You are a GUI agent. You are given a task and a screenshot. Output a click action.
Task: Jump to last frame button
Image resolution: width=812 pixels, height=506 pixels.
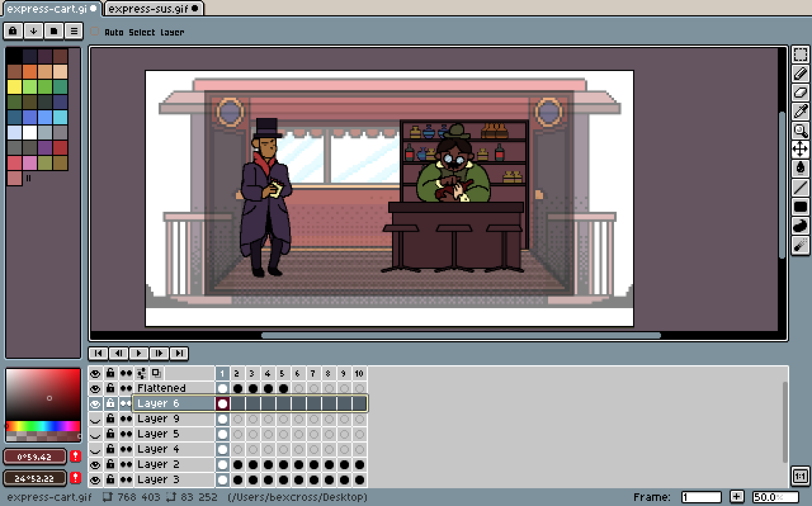tap(179, 354)
